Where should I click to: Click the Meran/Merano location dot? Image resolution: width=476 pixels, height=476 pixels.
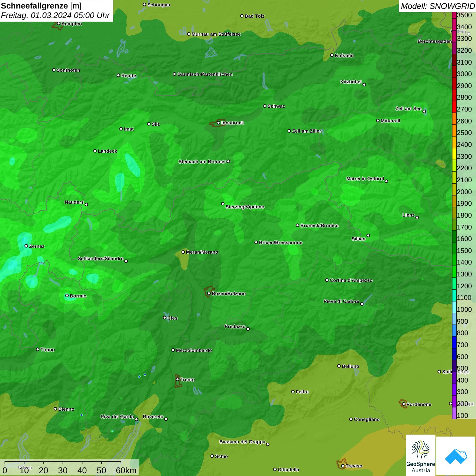pos(183,252)
